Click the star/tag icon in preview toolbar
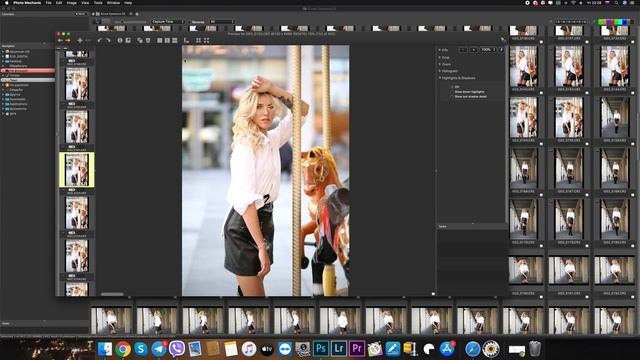The width and height of the screenshot is (640, 360). (80, 40)
